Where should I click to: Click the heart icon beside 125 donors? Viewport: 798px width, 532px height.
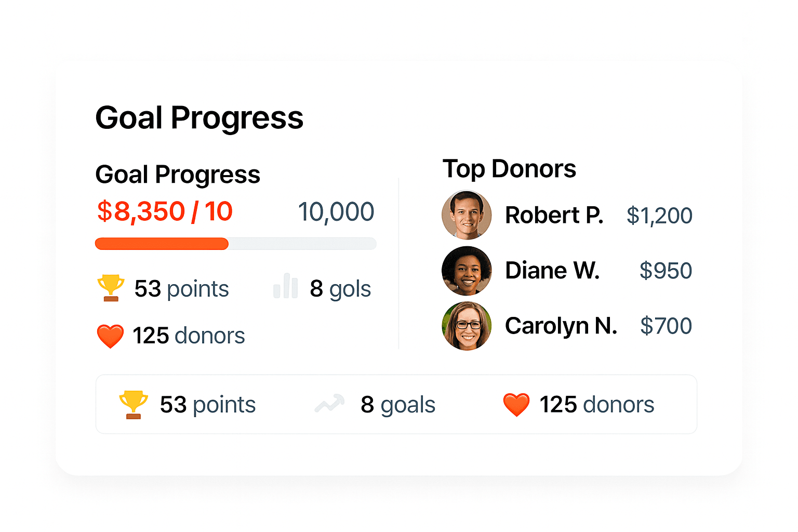[x=110, y=335]
